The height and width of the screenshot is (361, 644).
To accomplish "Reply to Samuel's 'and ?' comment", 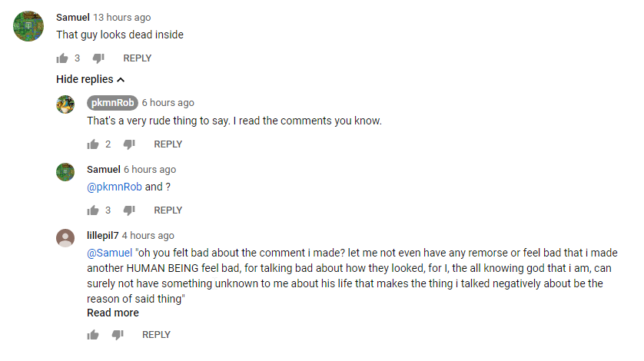I will [168, 210].
